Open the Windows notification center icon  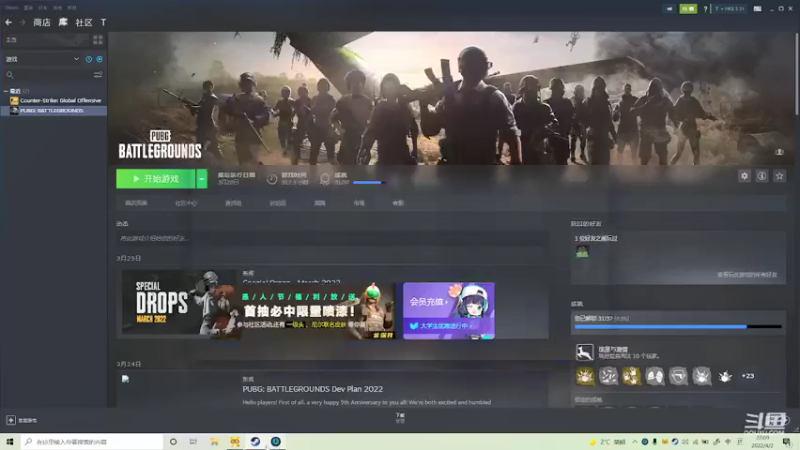click(787, 442)
